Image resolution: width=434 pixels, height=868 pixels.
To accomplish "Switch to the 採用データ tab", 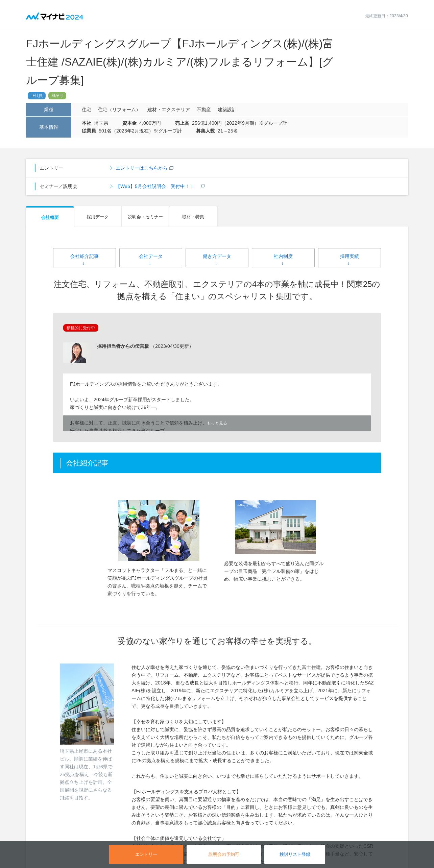I will [97, 217].
